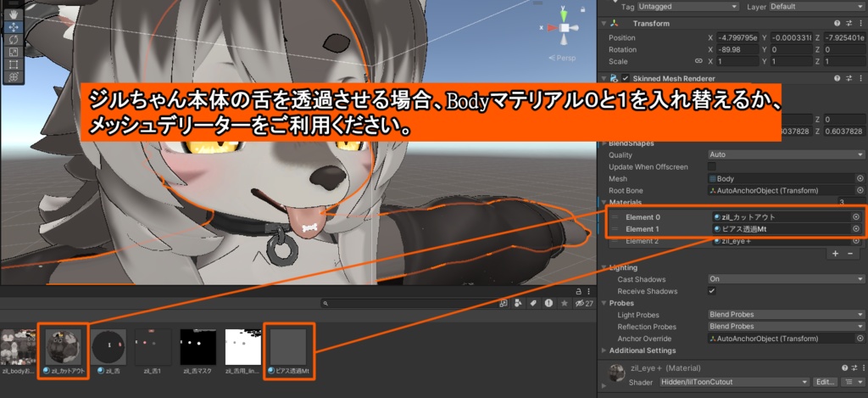Open the Transform component help icon

(x=837, y=23)
